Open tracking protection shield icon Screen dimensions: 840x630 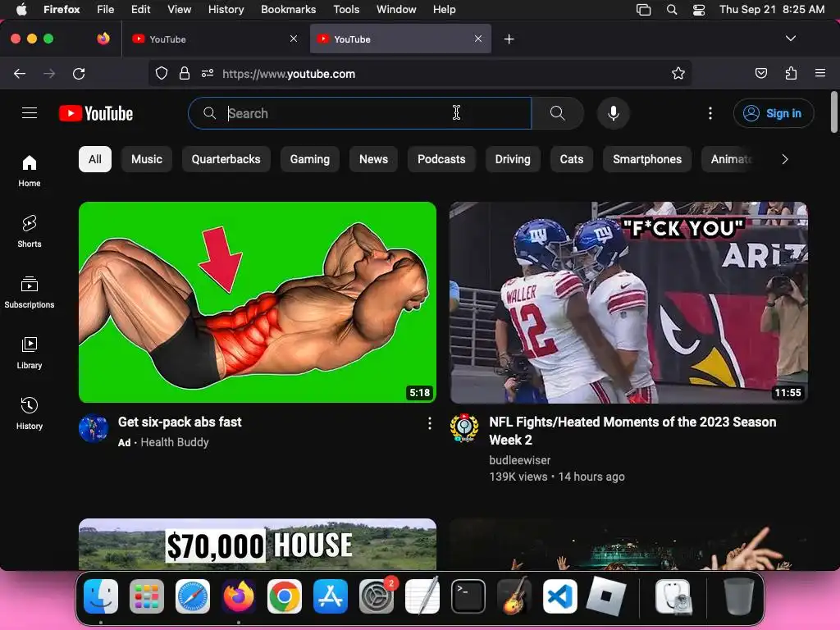tap(162, 73)
